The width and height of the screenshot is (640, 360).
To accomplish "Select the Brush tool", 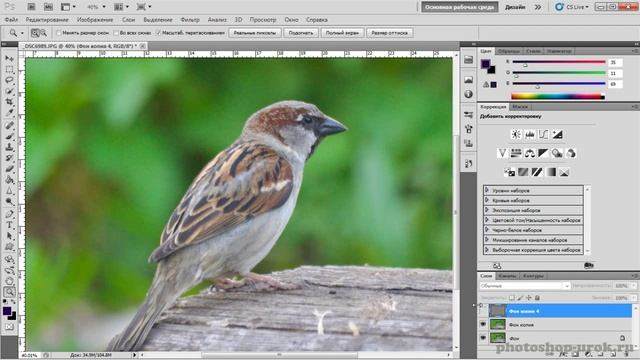I will 9,136.
